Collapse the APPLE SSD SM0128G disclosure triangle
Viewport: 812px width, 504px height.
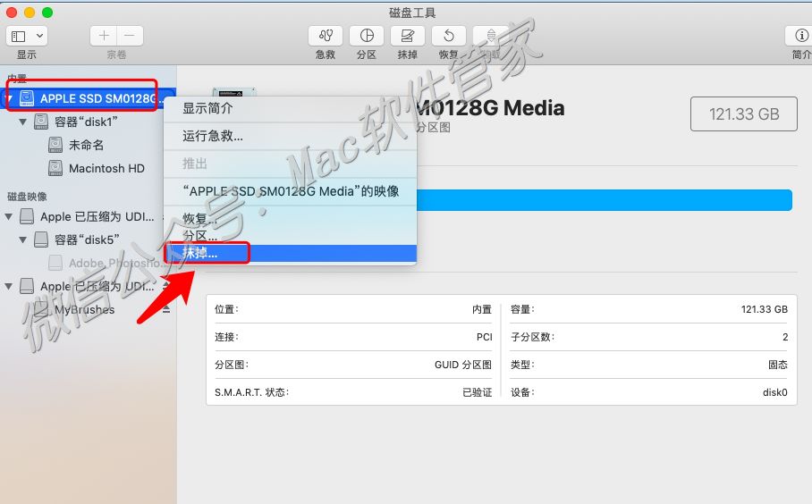pyautogui.click(x=9, y=98)
